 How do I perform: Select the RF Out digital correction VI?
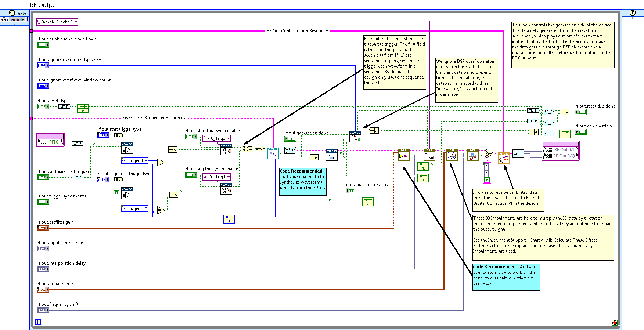coord(503,158)
